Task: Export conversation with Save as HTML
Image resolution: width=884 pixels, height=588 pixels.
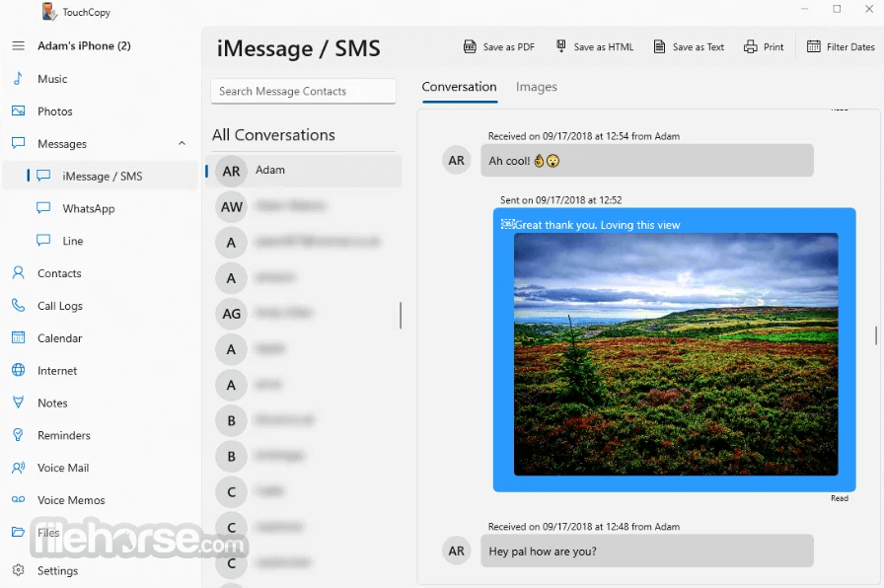Action: pyautogui.click(x=595, y=46)
